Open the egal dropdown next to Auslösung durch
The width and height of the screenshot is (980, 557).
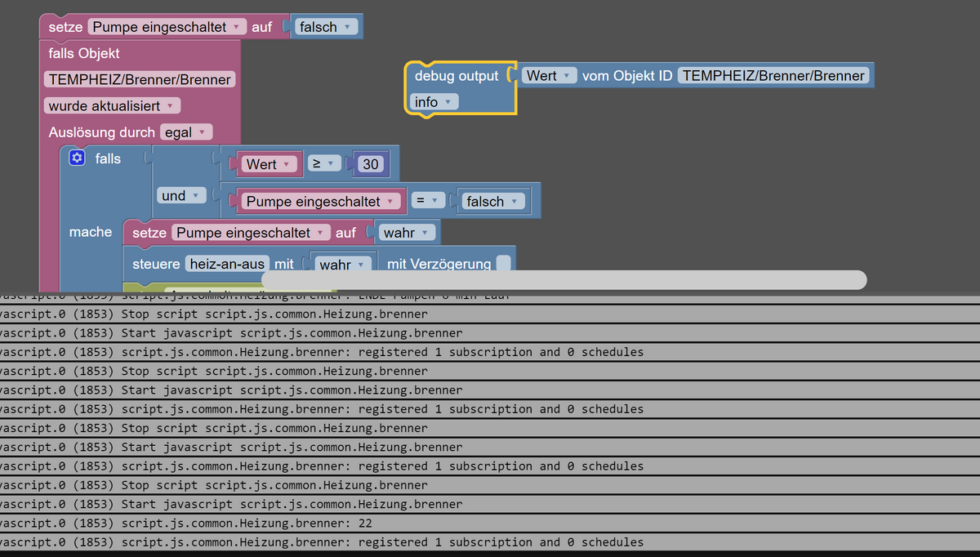pos(186,132)
